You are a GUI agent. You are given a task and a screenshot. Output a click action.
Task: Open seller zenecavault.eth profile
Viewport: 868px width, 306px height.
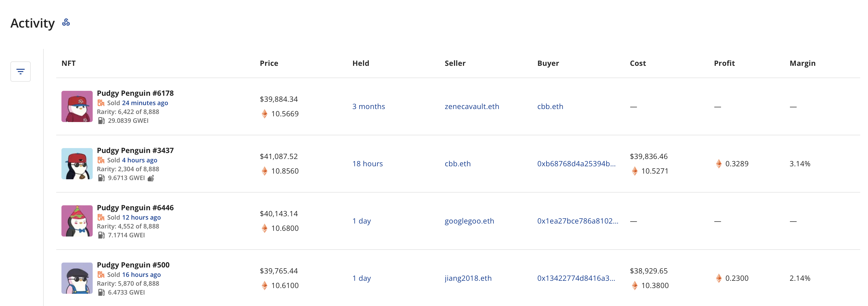click(x=472, y=107)
